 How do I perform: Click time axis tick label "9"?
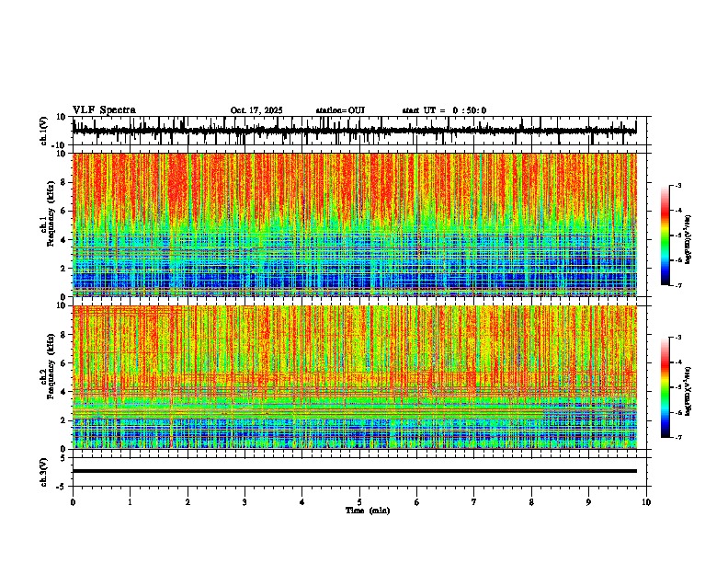click(588, 502)
